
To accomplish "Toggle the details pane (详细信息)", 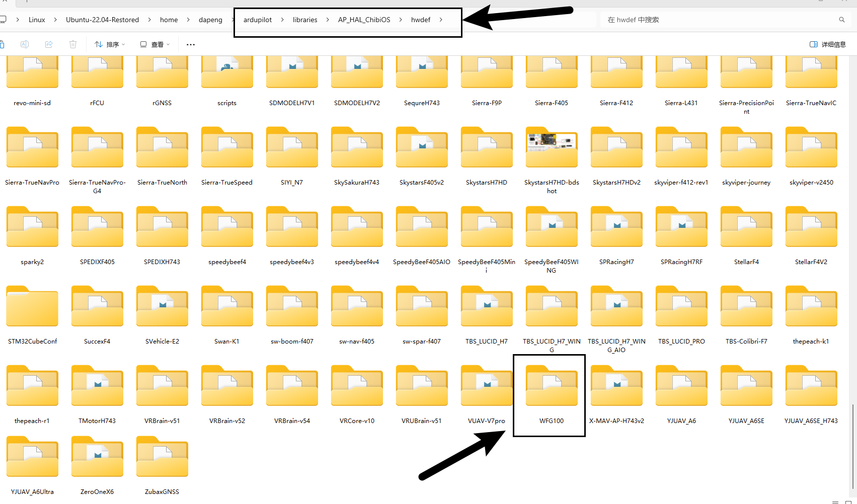I will [x=827, y=44].
